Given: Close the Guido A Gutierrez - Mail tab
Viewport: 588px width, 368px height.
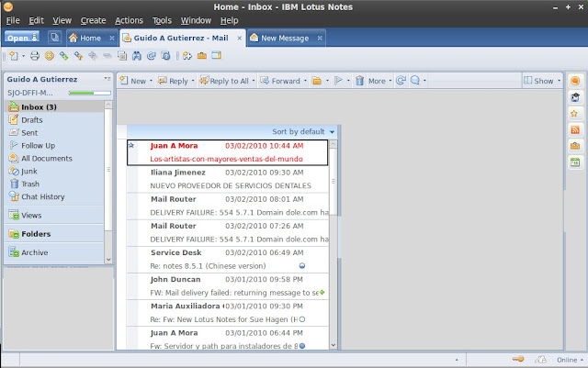Looking at the screenshot, I should click(239, 39).
